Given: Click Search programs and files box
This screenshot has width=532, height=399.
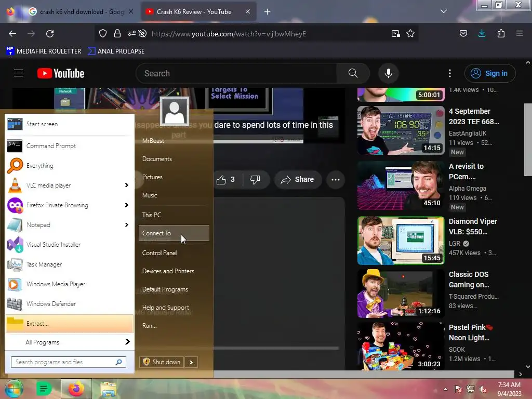Looking at the screenshot, I should 68,362.
